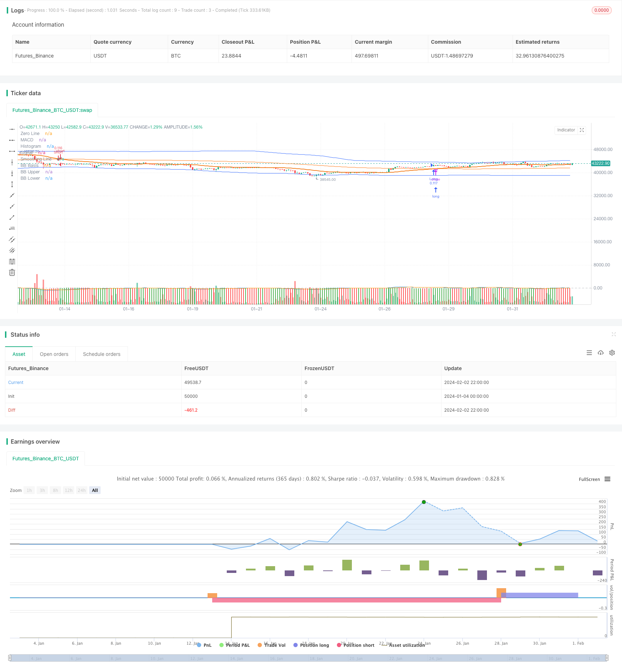Select the Fibonacci retracement lines tool

(12, 261)
